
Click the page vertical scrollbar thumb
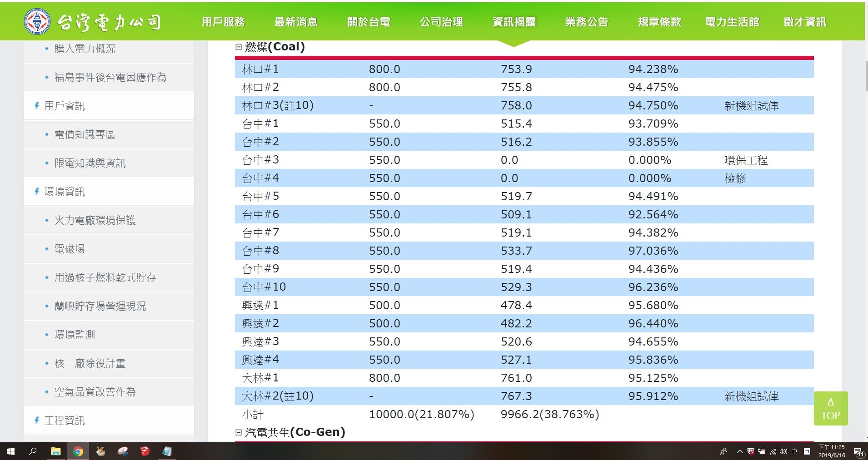(x=866, y=76)
